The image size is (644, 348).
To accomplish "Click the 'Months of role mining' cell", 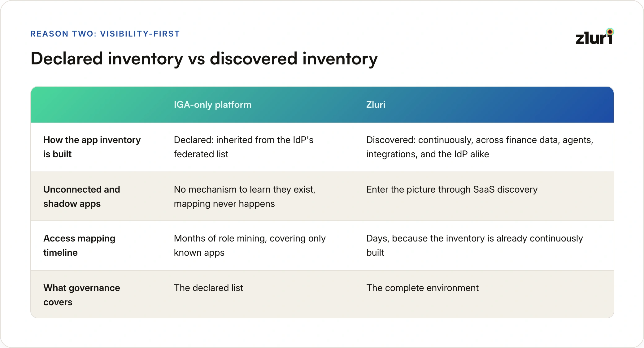I will pyautogui.click(x=250, y=246).
